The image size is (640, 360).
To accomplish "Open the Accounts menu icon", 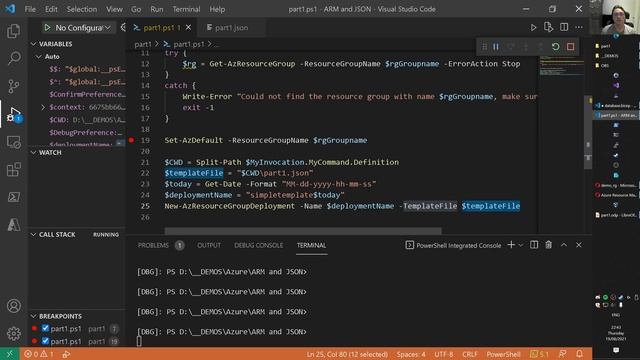I will 13,306.
